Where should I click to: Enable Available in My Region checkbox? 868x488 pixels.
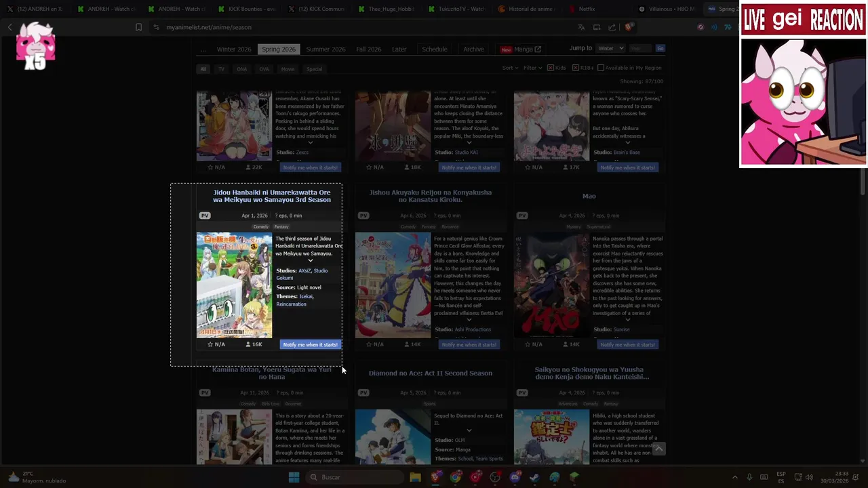[600, 68]
